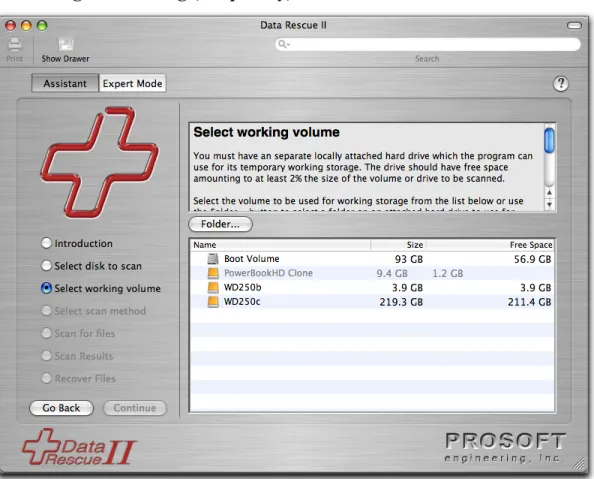Click the instructions scroll up arrow
This screenshot has height=479, width=594.
549,193
